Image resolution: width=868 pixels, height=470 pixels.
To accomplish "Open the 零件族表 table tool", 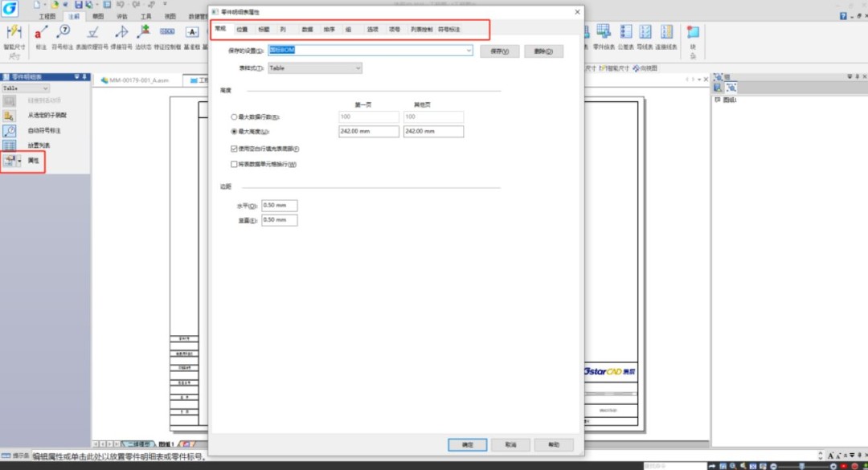I will (604, 32).
